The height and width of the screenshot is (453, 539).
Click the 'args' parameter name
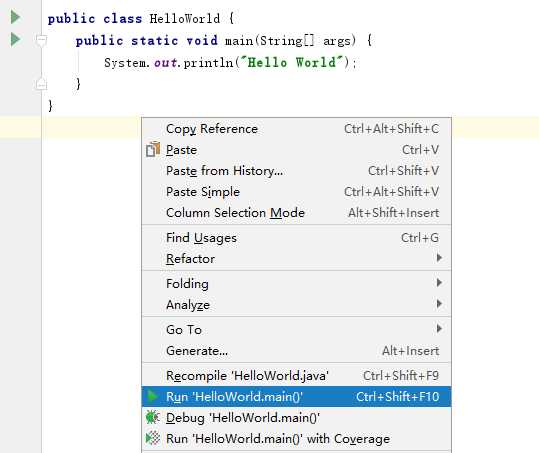pos(337,41)
